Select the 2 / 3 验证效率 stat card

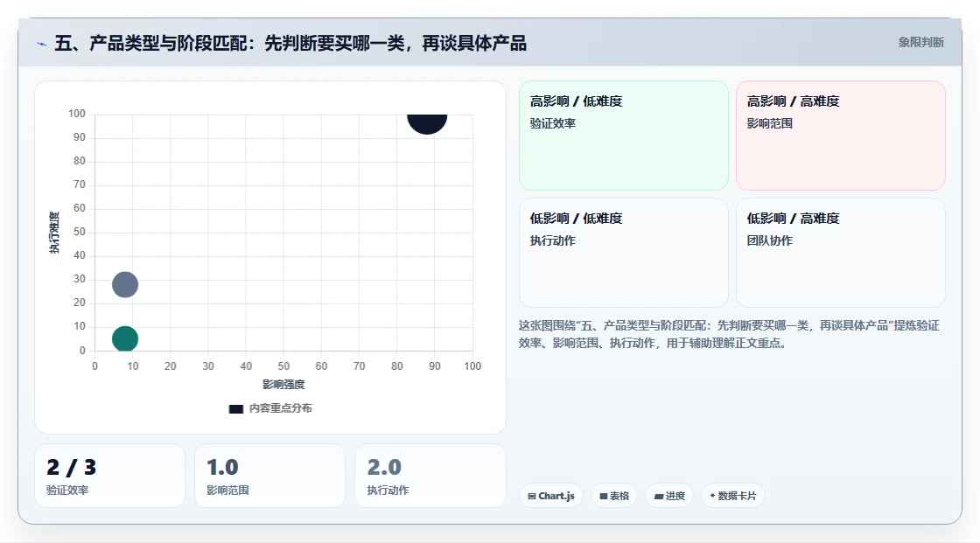[x=110, y=477]
